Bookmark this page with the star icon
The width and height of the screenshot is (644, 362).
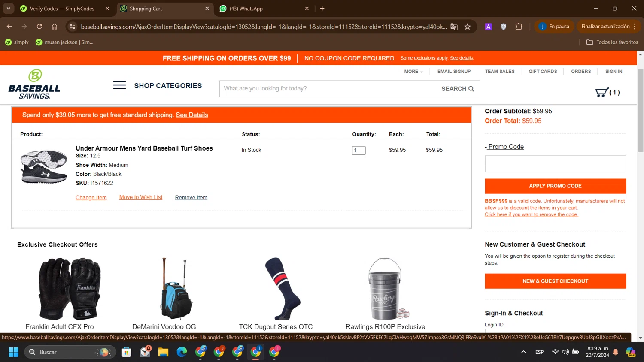point(468,27)
